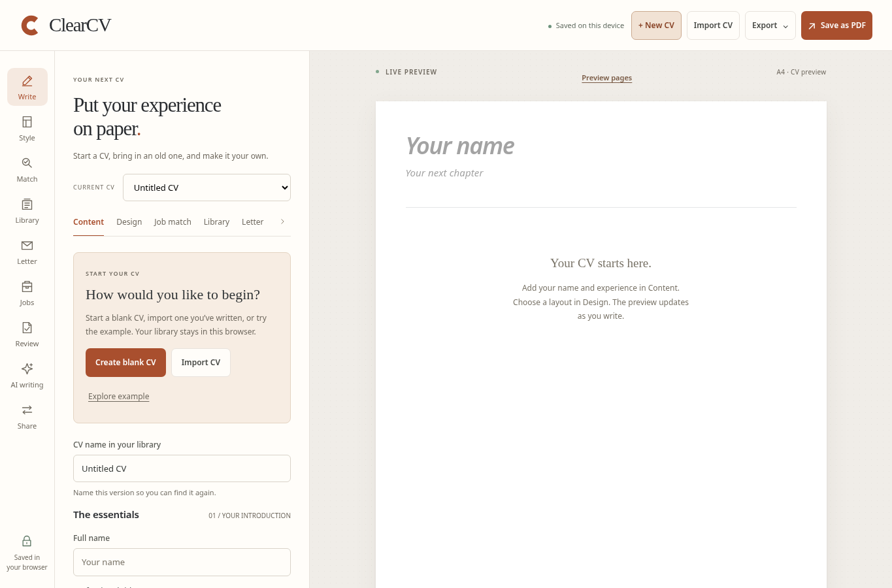Focus the CV name in your library field
This screenshot has width=892, height=588.
(x=182, y=468)
